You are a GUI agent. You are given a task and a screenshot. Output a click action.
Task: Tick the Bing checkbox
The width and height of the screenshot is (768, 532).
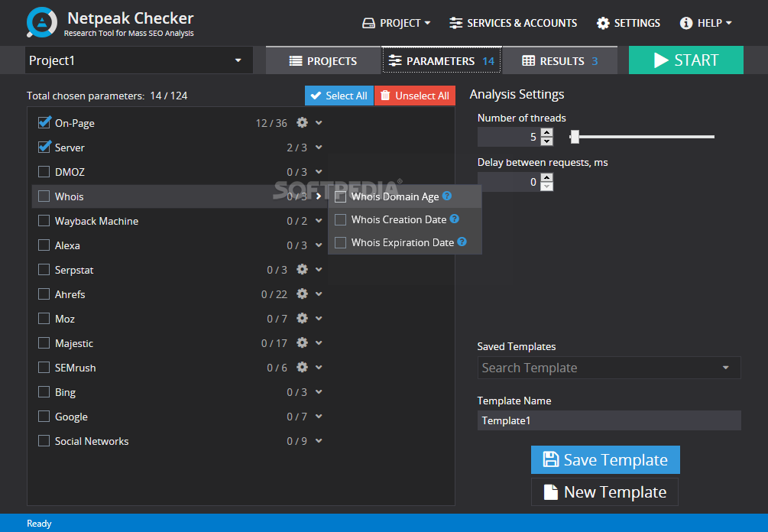(x=44, y=392)
